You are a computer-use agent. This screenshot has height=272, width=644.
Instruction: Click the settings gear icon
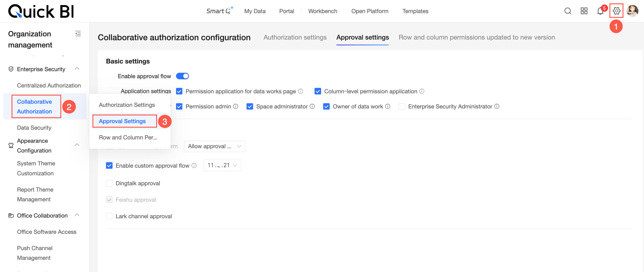point(616,11)
